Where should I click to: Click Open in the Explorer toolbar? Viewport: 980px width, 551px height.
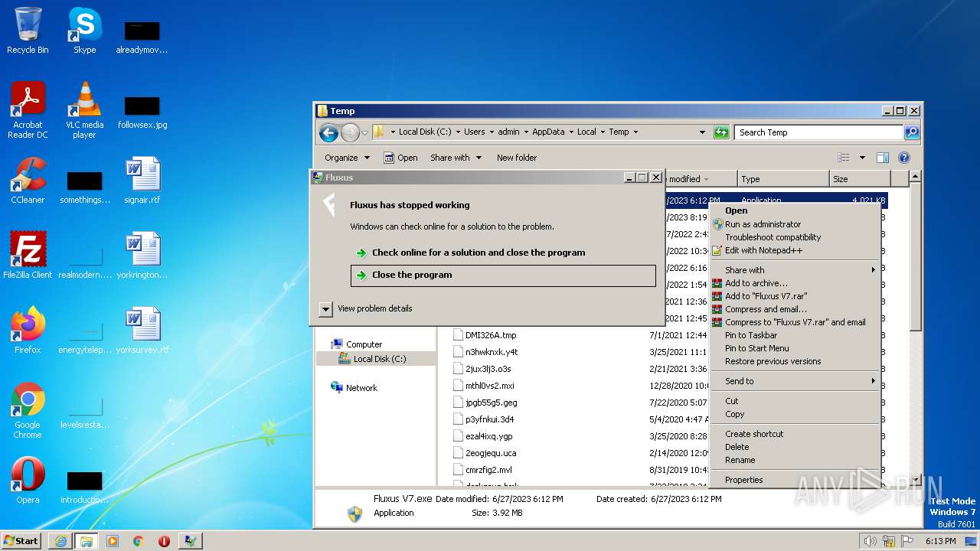coord(400,158)
